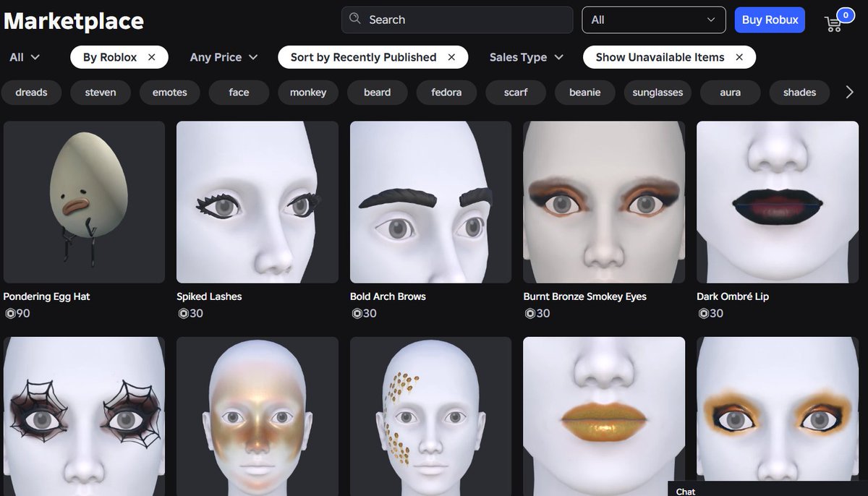Select the beard tag chip
Image resolution: width=868 pixels, height=496 pixels.
point(378,93)
